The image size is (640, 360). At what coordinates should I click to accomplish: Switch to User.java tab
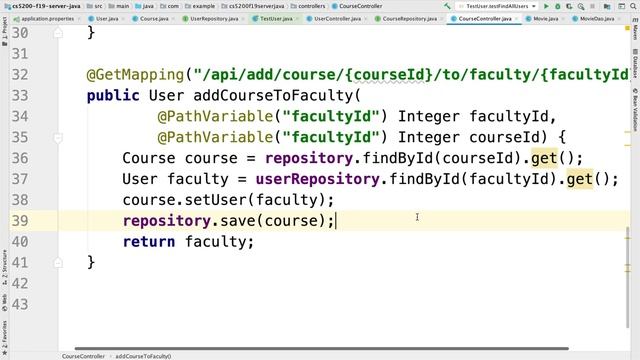point(107,19)
